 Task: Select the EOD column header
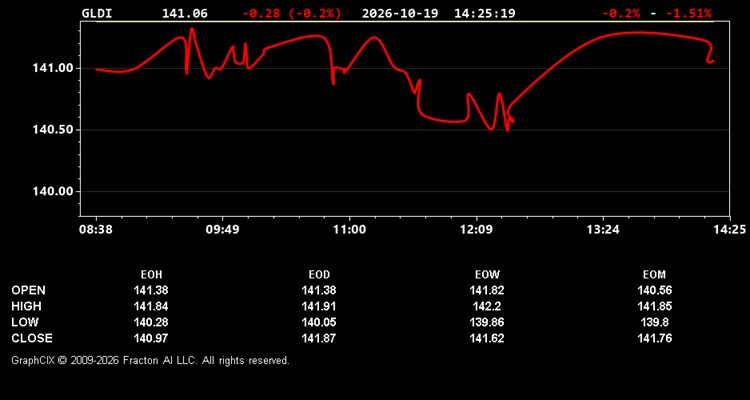(319, 275)
